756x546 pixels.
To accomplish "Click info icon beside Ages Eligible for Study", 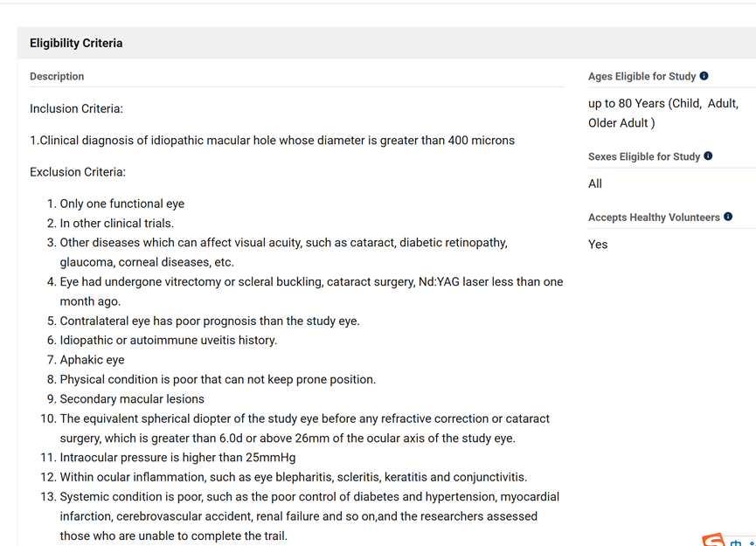I will (x=704, y=76).
